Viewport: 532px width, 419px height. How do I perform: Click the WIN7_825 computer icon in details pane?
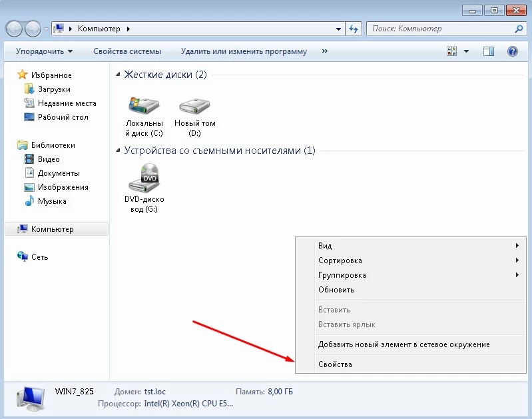[x=31, y=398]
